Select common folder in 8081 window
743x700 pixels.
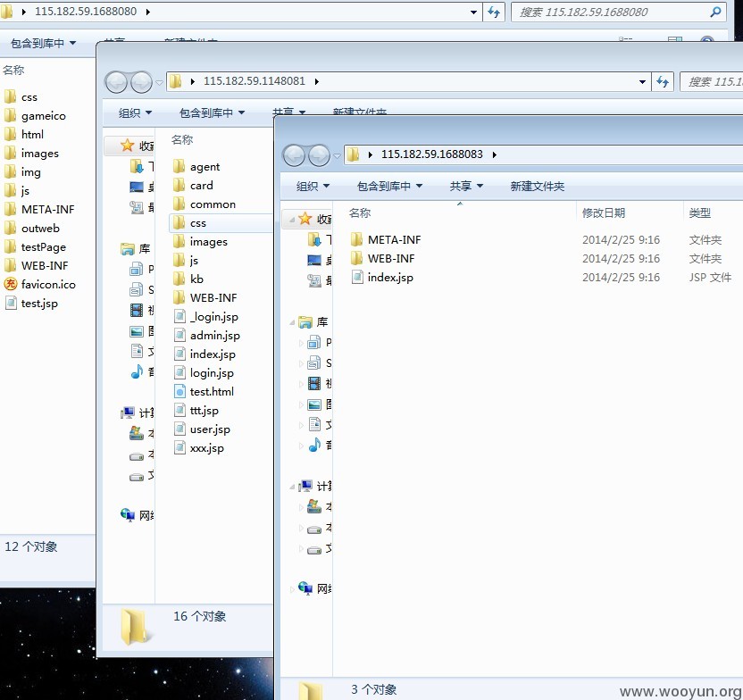coord(205,204)
